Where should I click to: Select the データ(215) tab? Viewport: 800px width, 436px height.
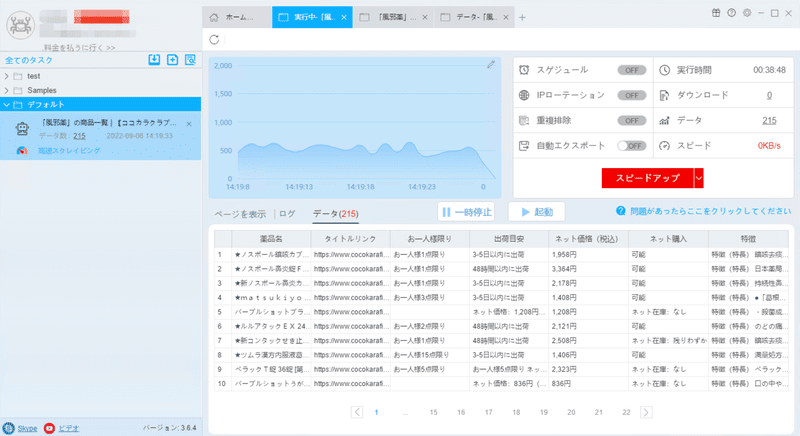pyautogui.click(x=336, y=214)
